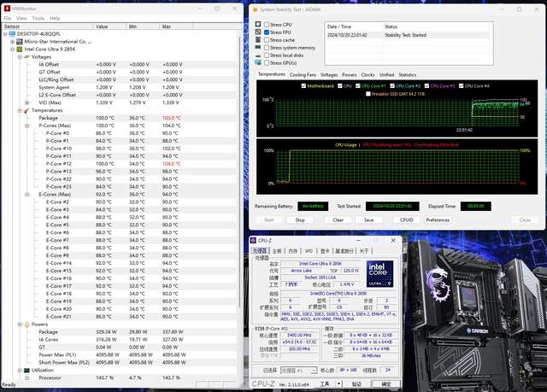This screenshot has width=547, height=392.
Task: Click the Save button in AIDA64
Action: coord(368,220)
